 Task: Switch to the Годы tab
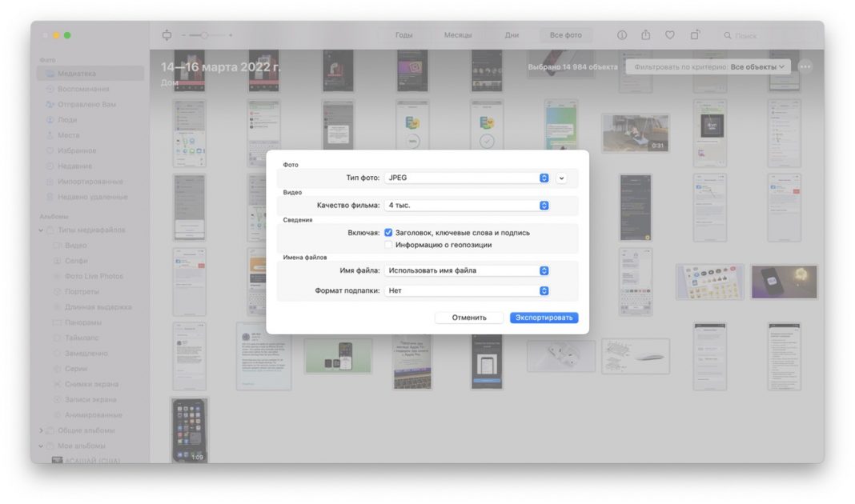[x=403, y=35]
